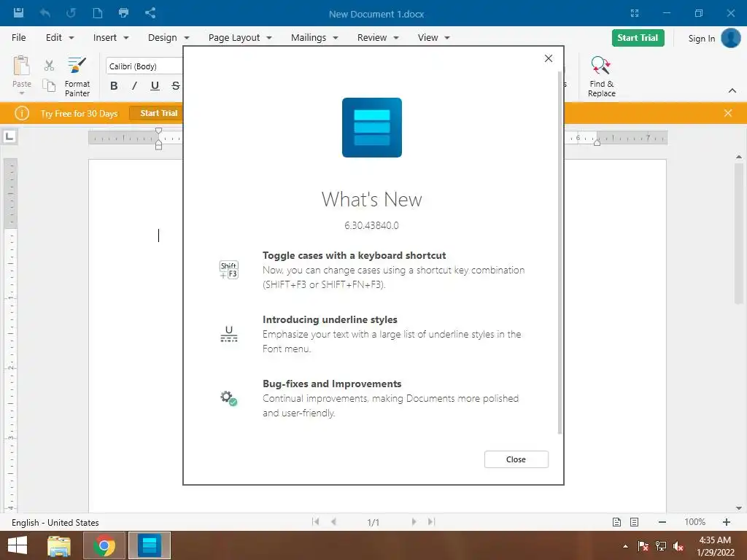The width and height of the screenshot is (747, 560).
Task: Dismiss the orange trial banner
Action: [727, 113]
